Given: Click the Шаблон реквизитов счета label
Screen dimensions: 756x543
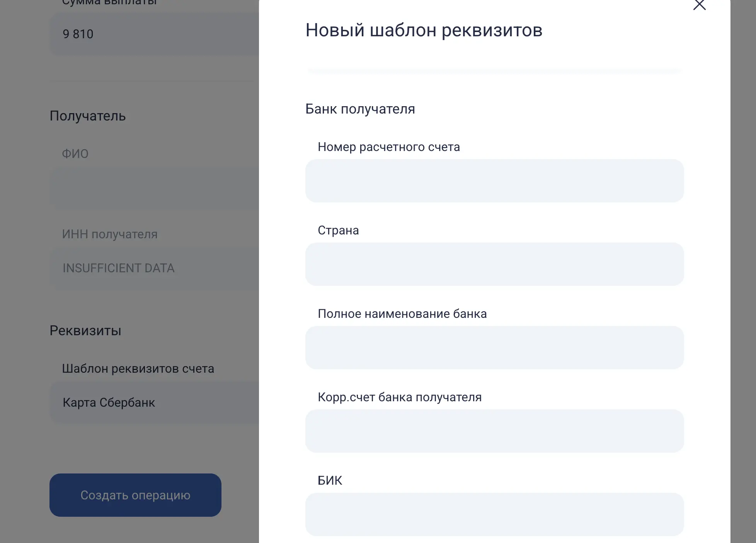Looking at the screenshot, I should 138,368.
